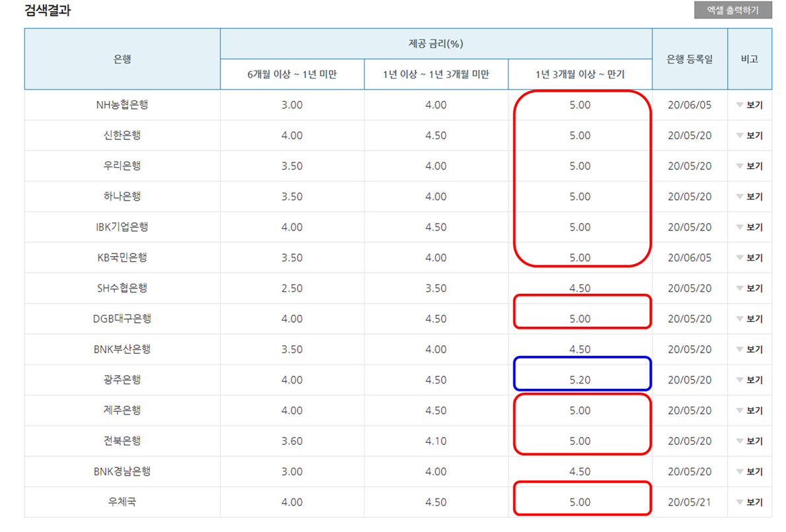Image resolution: width=786 pixels, height=532 pixels.
Task: Expand 보기 for NH농협은행 row
Action: coord(750,105)
